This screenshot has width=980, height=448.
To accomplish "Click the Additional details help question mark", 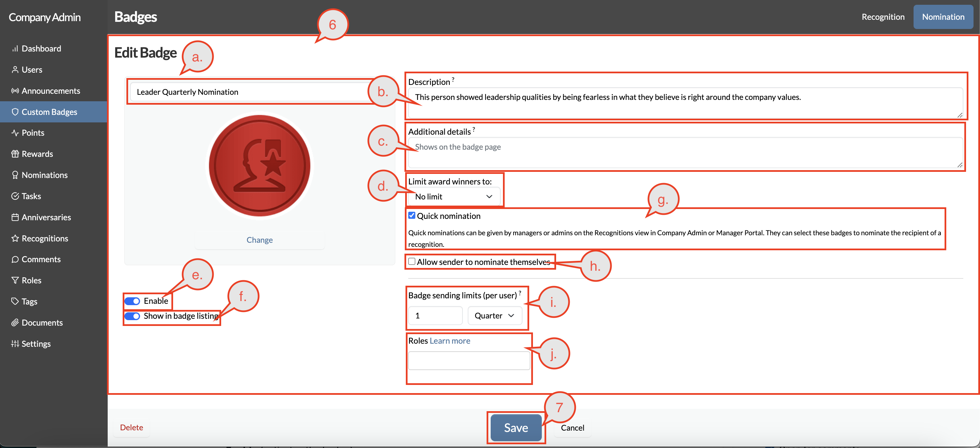I will tap(474, 130).
